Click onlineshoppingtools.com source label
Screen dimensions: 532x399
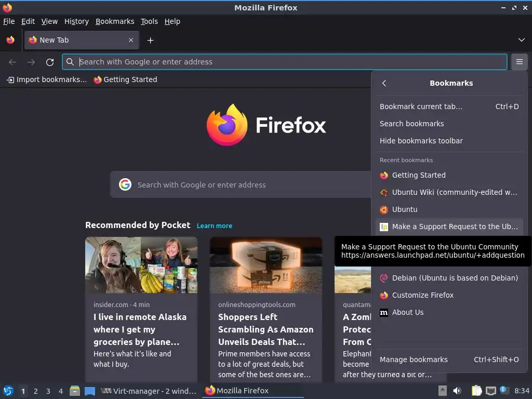click(257, 304)
